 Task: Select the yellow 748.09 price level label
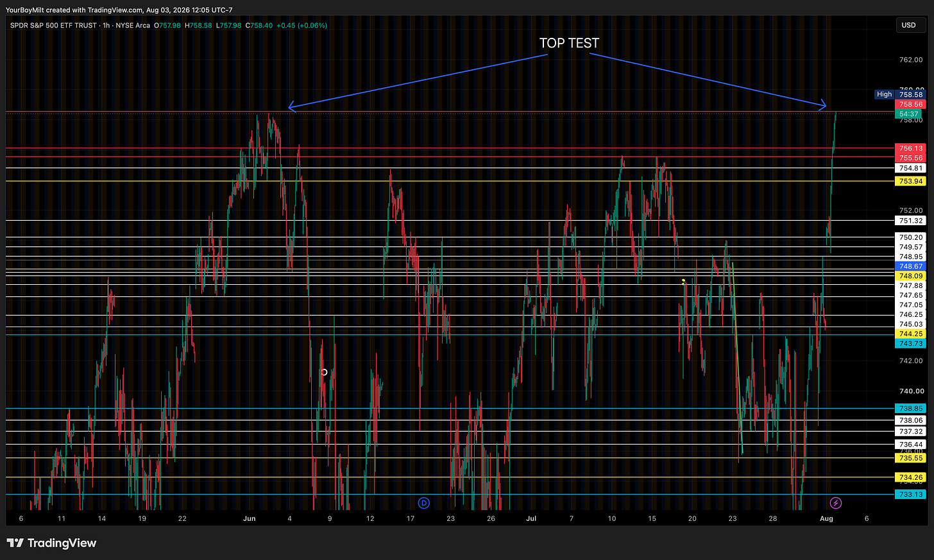911,276
